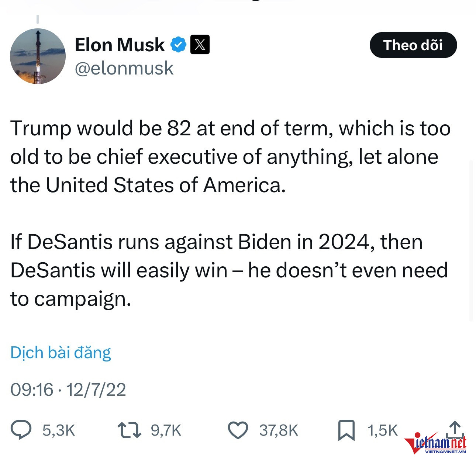Open replies via the comment bubble icon

click(22, 429)
